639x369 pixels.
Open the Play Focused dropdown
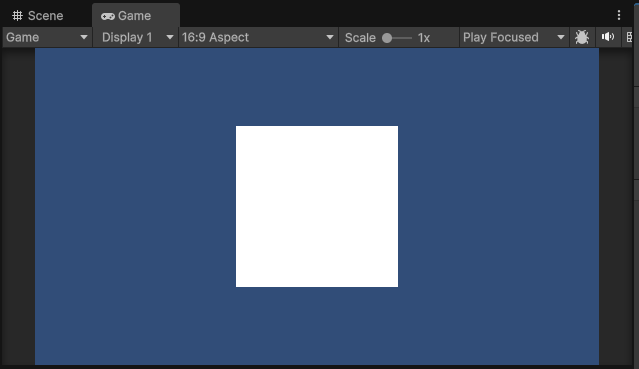point(514,38)
